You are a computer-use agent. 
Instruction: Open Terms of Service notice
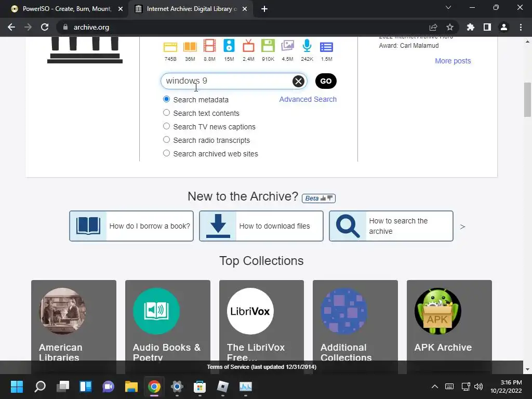tap(262, 367)
